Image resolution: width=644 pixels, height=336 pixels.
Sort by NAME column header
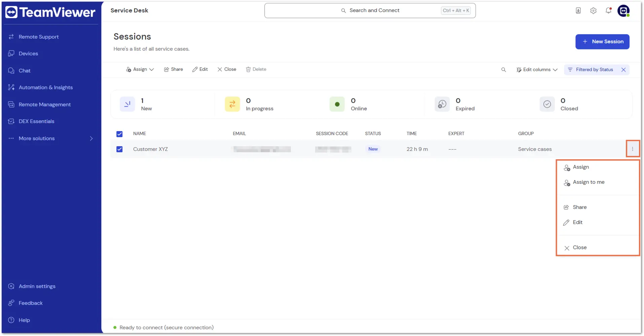coord(140,133)
